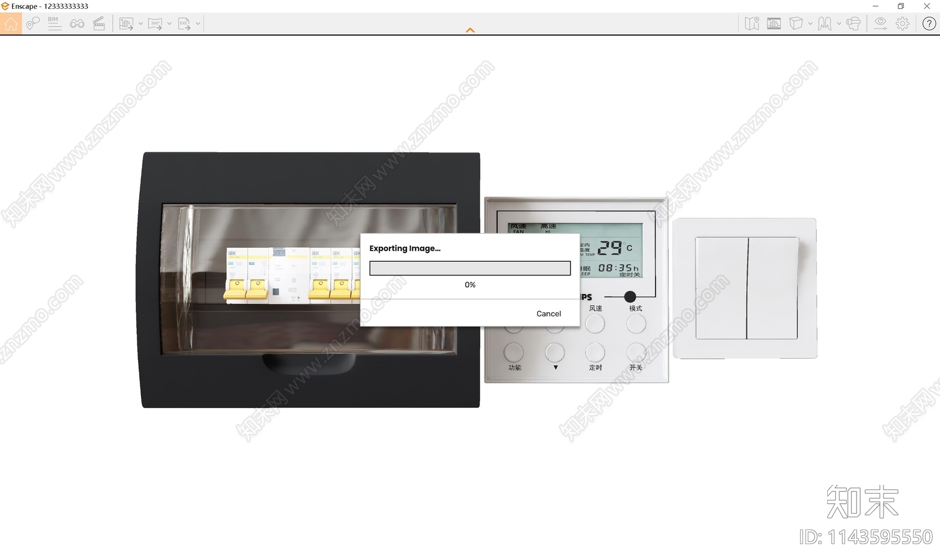The image size is (940, 560).
Task: Enable VR headset mode
Action: coord(854,23)
